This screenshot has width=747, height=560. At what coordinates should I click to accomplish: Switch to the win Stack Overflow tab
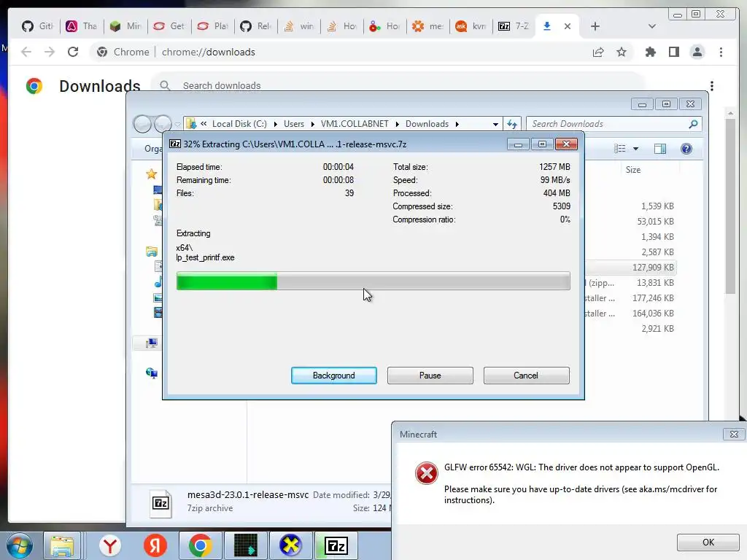tap(299, 26)
